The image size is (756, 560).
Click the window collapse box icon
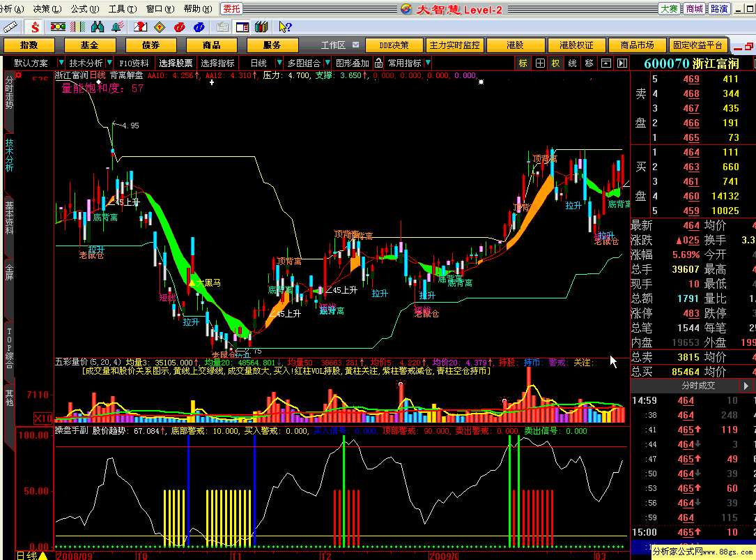click(606, 63)
